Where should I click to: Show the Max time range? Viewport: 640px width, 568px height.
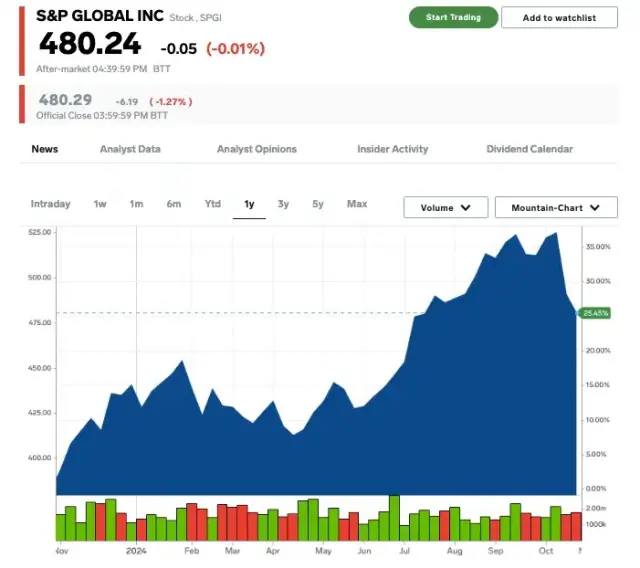(x=356, y=204)
